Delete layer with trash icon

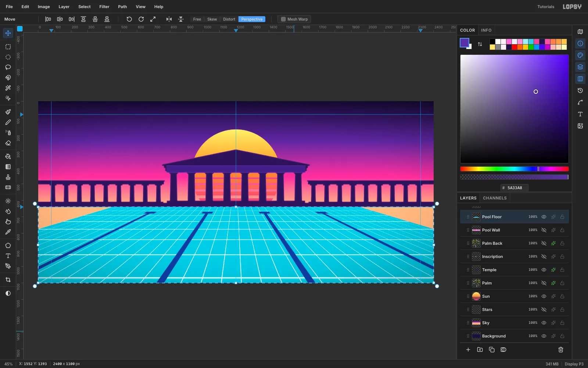point(561,350)
